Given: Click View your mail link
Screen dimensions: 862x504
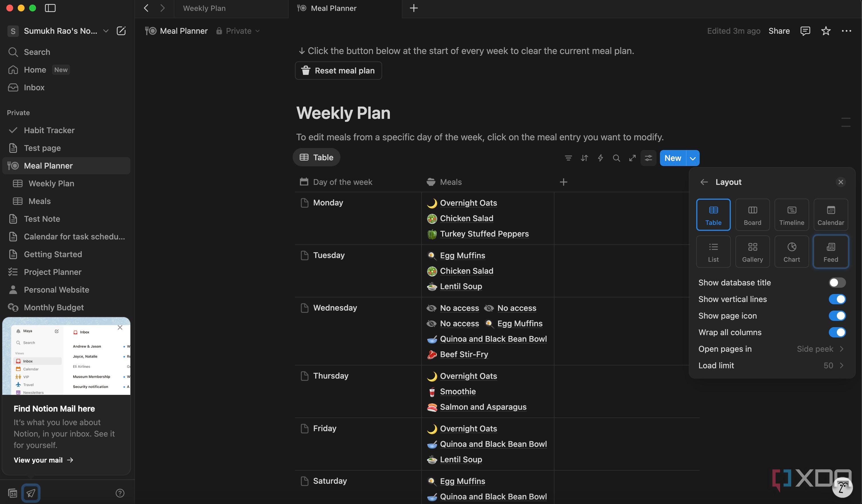Looking at the screenshot, I should (x=43, y=460).
